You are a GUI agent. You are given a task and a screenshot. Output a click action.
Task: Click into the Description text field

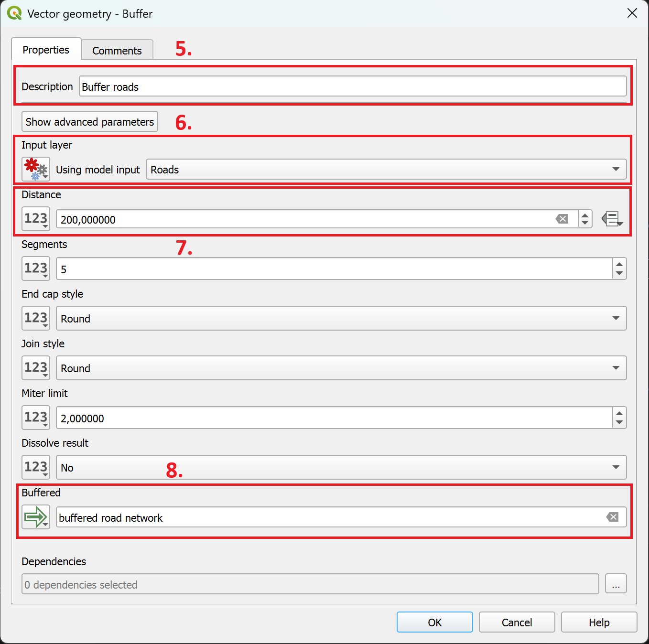click(x=352, y=87)
